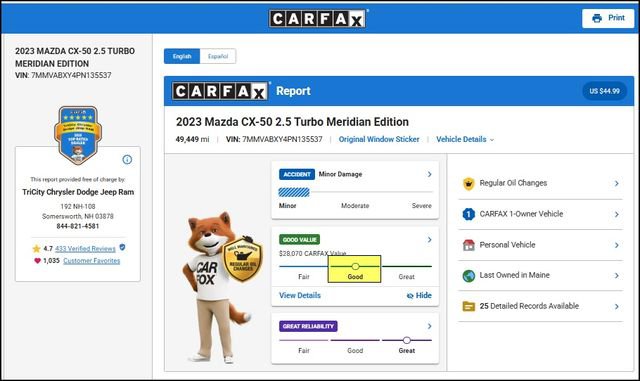Open the CARFAX 1-Owner Vehicle row
640x381 pixels.
[540, 214]
